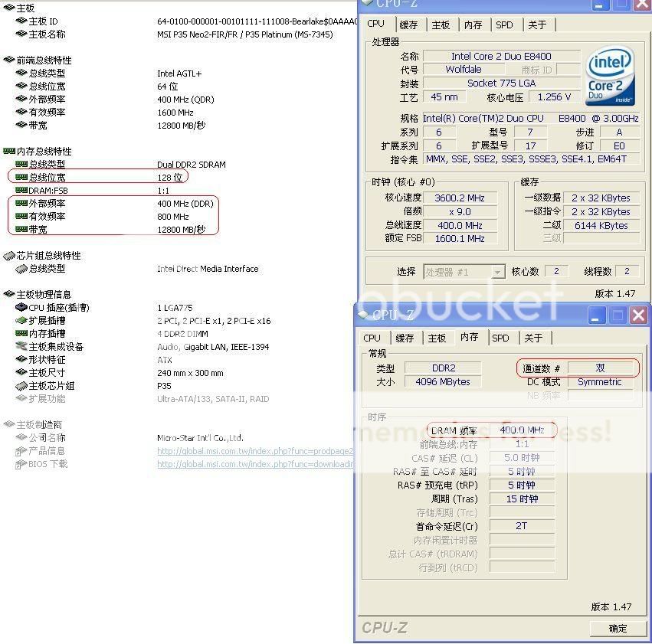652x644 pixels.
Task: Click the icon of the 64 位 总线位宽 row
Action: click(x=21, y=86)
